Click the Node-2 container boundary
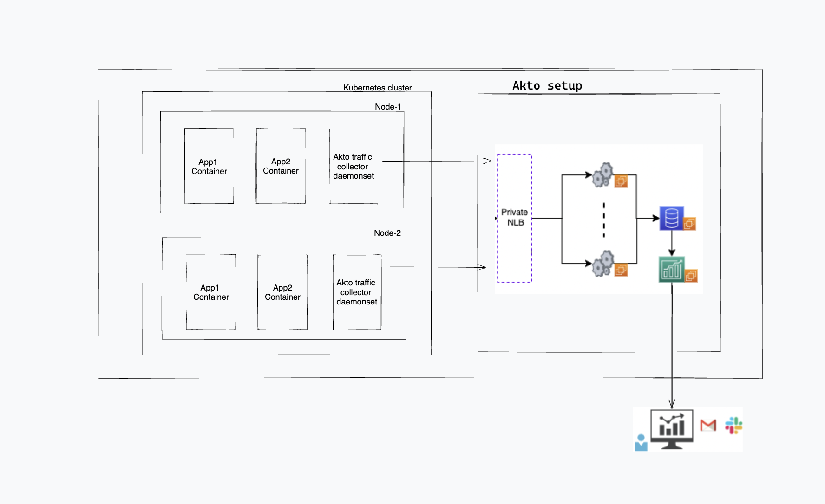Image resolution: width=825 pixels, height=504 pixels. coord(284,238)
